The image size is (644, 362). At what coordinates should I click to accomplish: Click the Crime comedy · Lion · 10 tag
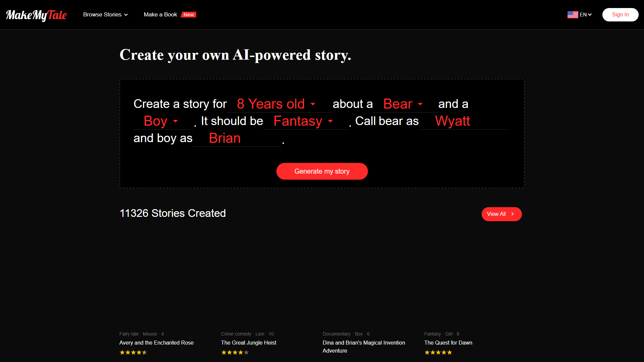(247, 334)
